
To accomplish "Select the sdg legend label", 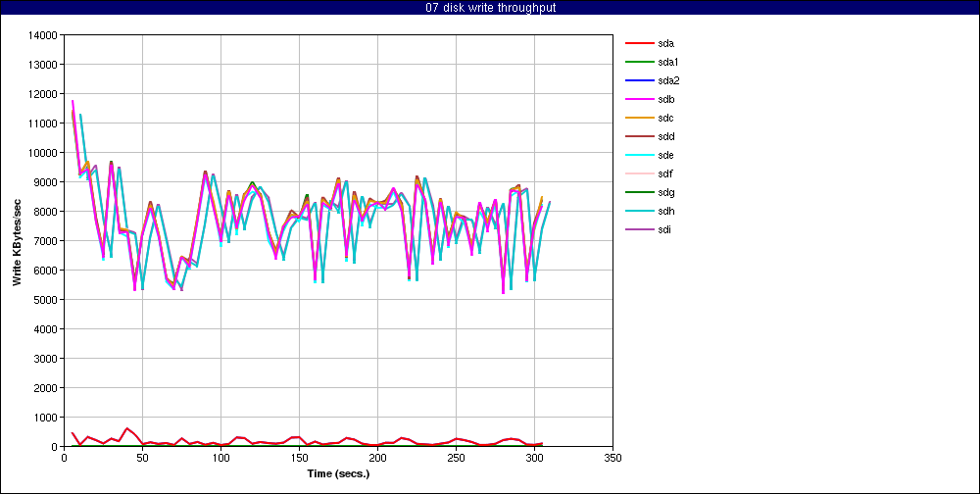I will tap(666, 192).
